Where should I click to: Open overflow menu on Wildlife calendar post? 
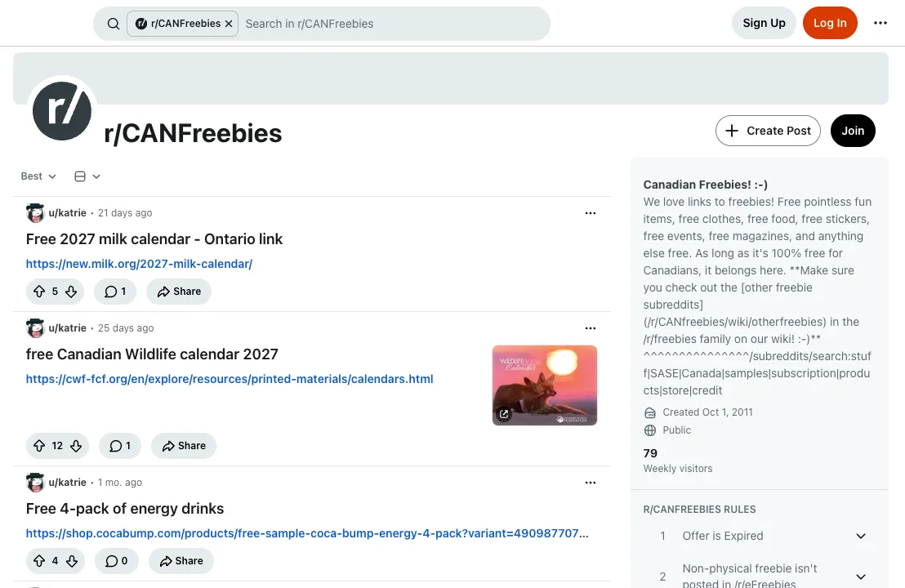tap(590, 328)
